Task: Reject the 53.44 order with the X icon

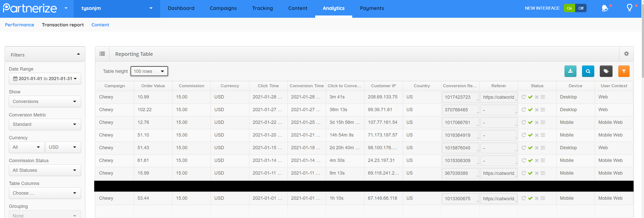Action: coord(537,198)
